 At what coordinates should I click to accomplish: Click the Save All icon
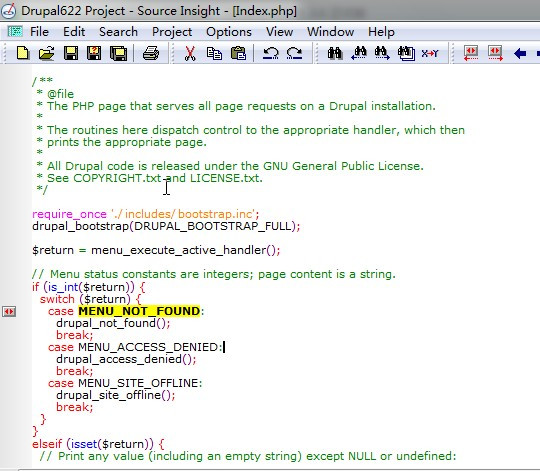pyautogui.click(x=118, y=53)
